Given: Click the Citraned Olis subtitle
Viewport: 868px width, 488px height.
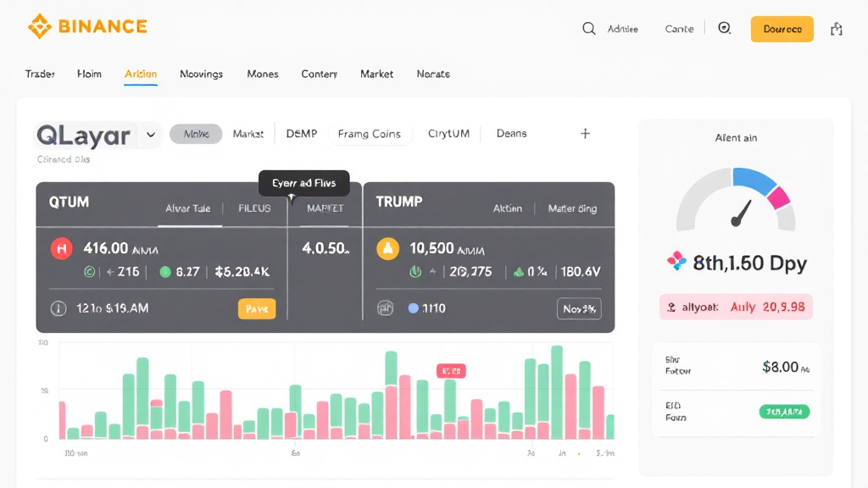Looking at the screenshot, I should point(63,159).
